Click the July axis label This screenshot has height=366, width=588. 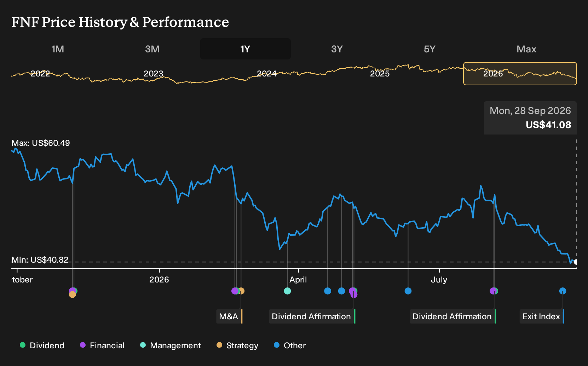pos(439,280)
